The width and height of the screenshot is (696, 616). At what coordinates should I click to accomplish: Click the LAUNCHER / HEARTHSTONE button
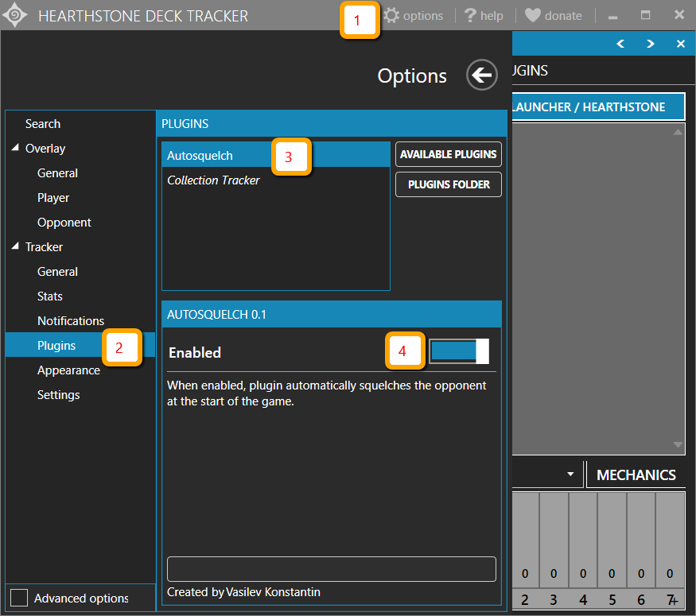click(598, 107)
